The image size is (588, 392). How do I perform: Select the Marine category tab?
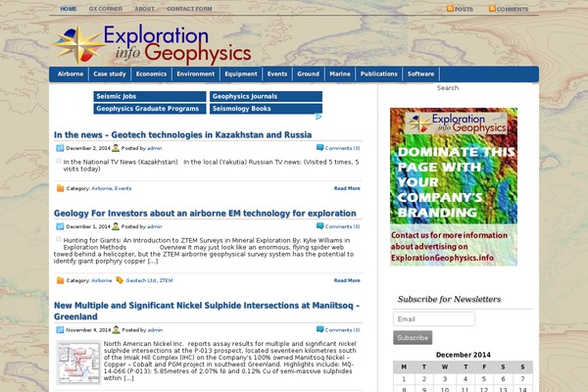pyautogui.click(x=340, y=74)
